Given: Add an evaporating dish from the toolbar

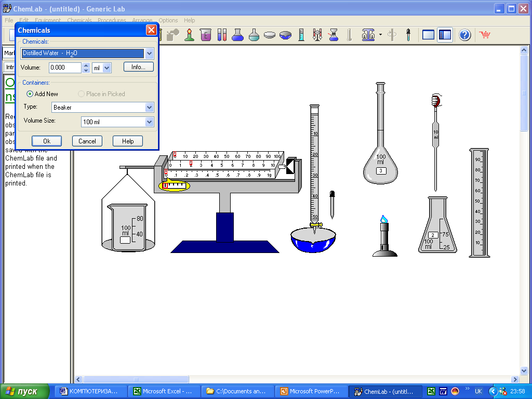Looking at the screenshot, I should coord(285,35).
